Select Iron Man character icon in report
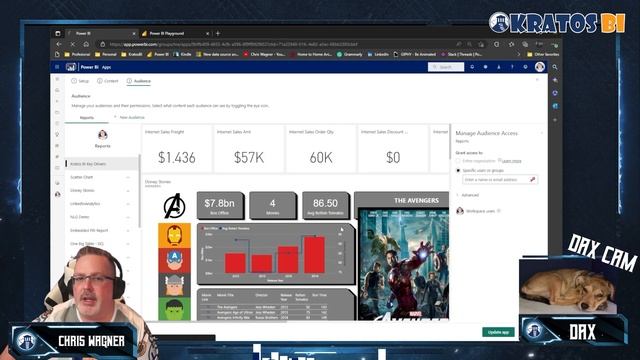 [x=174, y=236]
